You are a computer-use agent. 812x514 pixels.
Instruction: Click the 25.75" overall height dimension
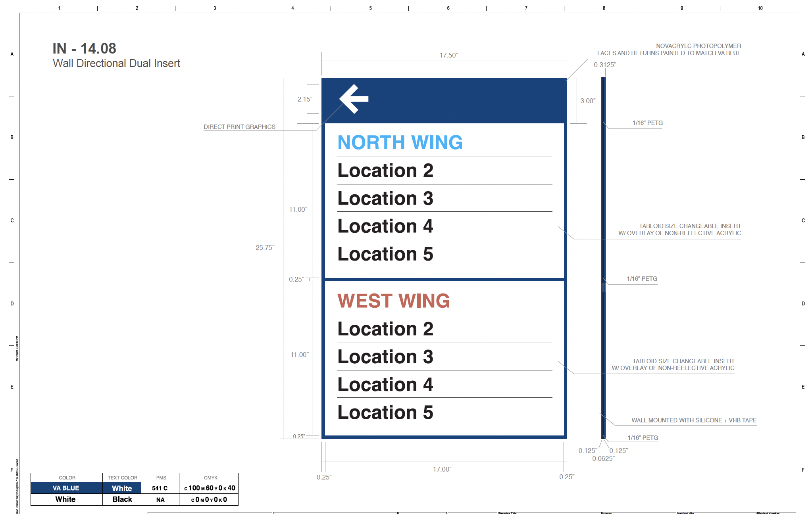[265, 247]
